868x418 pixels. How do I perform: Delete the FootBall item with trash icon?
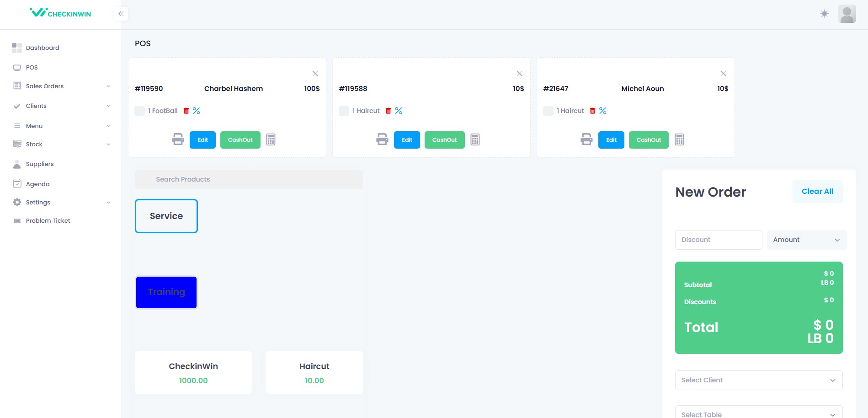pyautogui.click(x=186, y=111)
